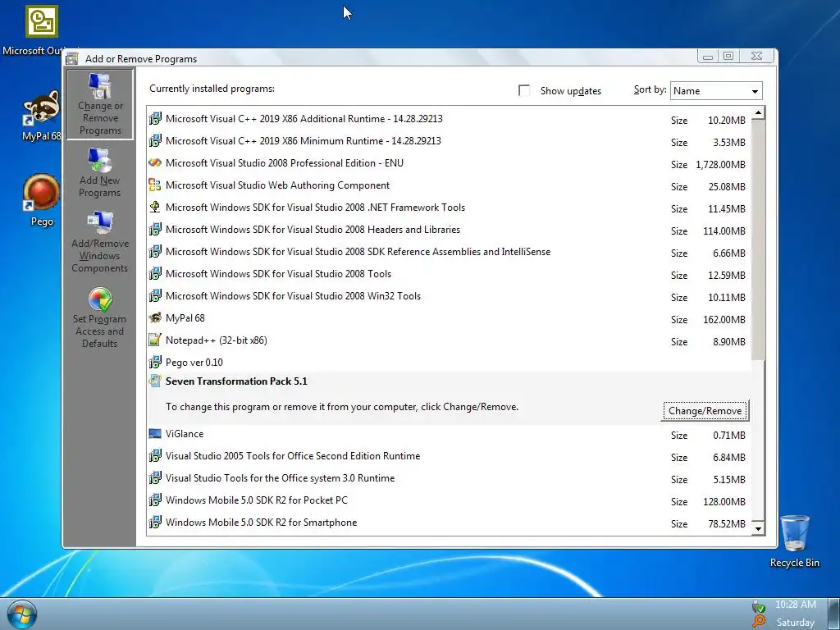Screen dimensions: 840x630
Task: Click the safely remove hardware tray icon
Action: (x=758, y=606)
